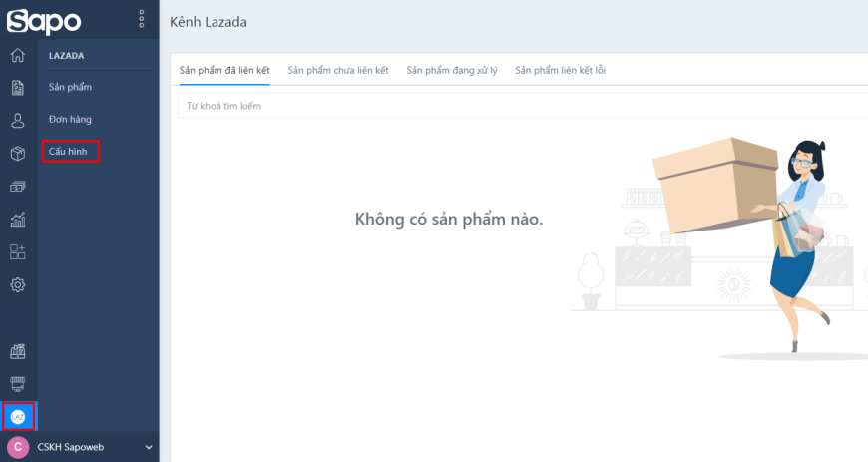Open Sản phẩm in the Lazada menu
This screenshot has height=462, width=868.
point(70,87)
